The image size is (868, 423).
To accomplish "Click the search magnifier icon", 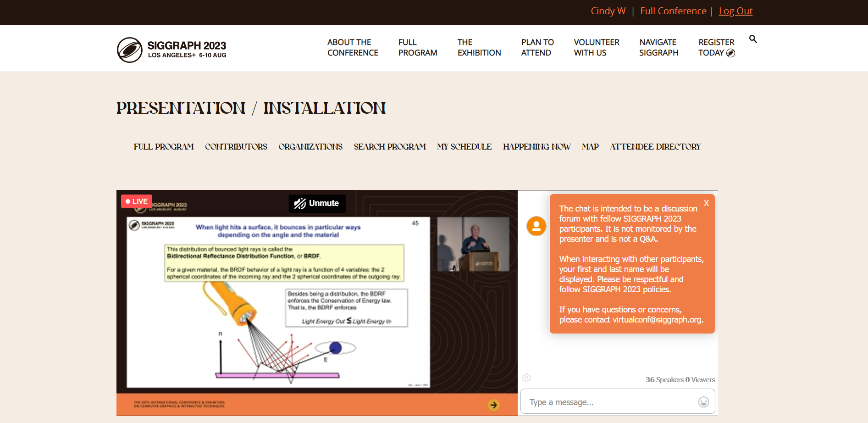I will click(753, 39).
